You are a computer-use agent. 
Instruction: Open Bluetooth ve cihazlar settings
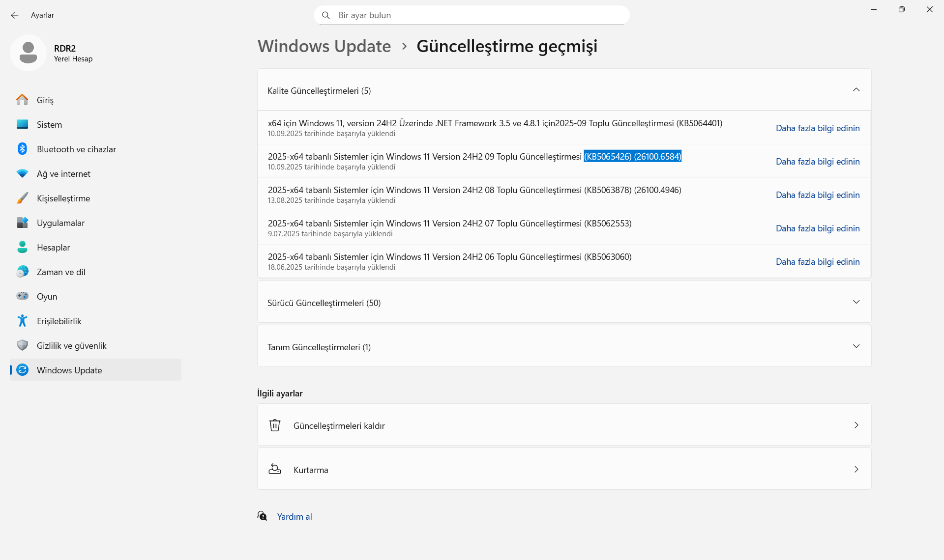tap(95, 149)
